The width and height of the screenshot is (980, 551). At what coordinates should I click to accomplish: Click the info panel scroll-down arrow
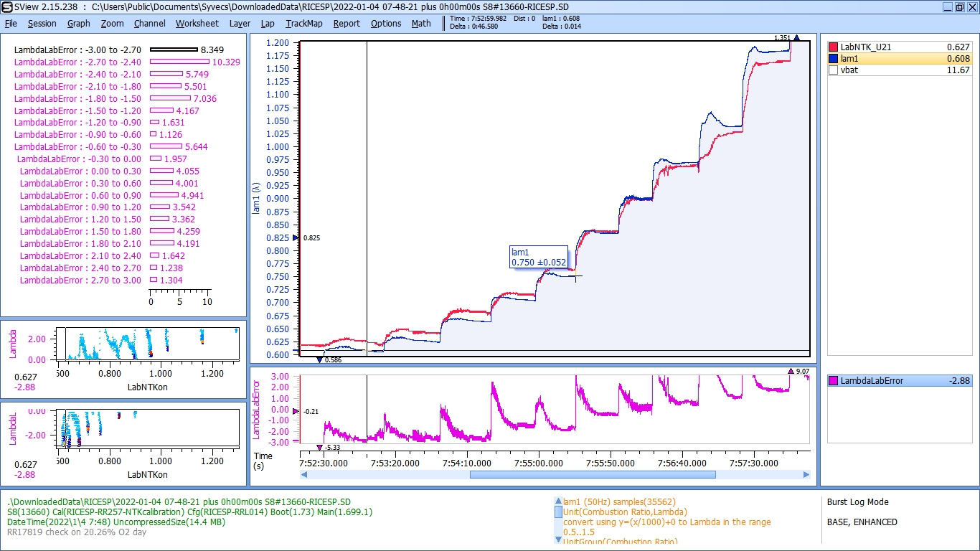coord(558,540)
